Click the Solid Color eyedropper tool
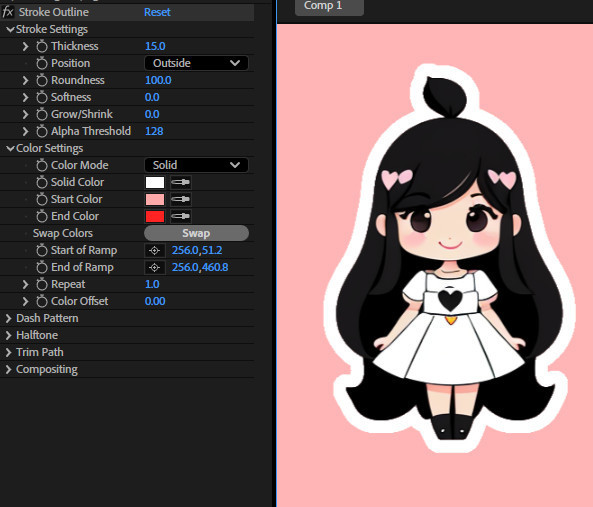The height and width of the screenshot is (507, 593). tap(180, 182)
